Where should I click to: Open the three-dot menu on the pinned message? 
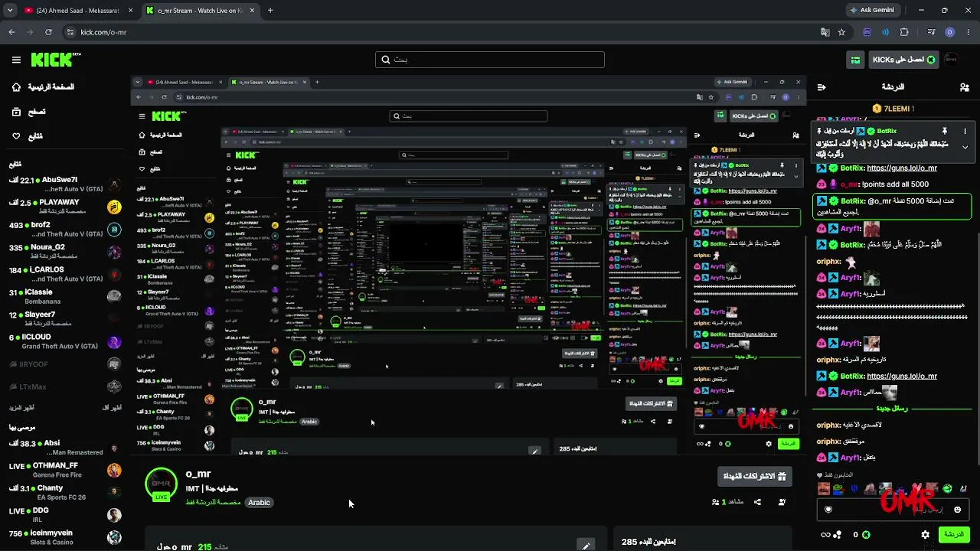965,131
